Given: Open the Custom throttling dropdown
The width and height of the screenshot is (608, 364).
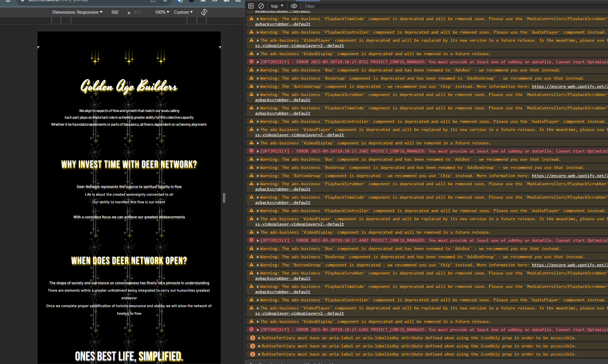Looking at the screenshot, I should click(x=183, y=12).
